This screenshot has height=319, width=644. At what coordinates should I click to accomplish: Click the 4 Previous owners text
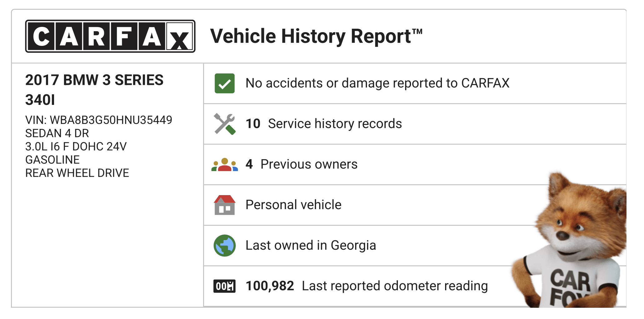[x=301, y=164]
